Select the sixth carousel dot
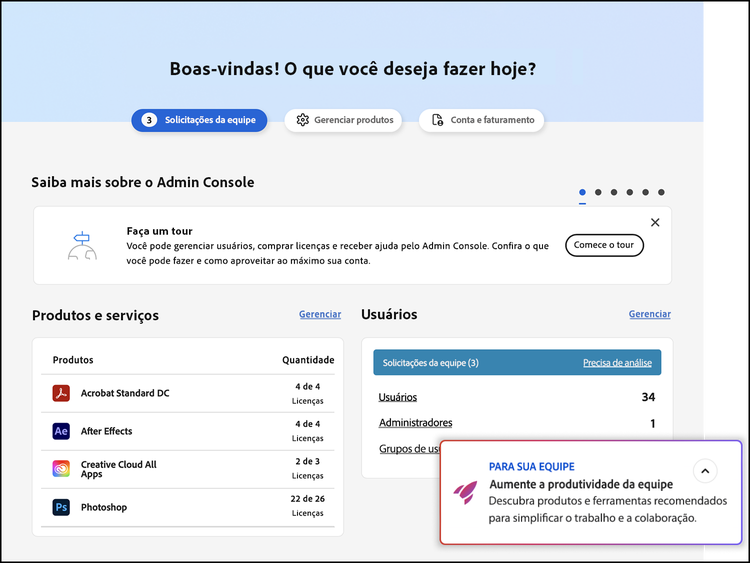The width and height of the screenshot is (750, 563). 661,192
